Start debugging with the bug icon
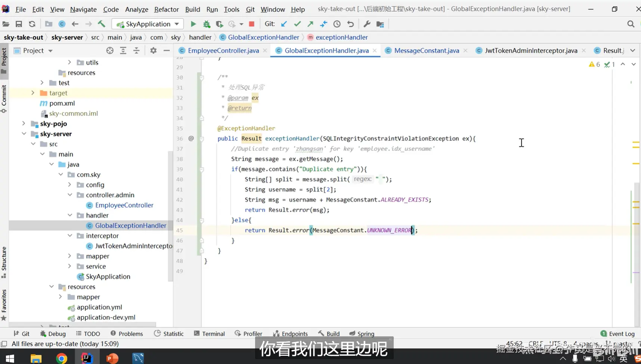641x364 pixels. (x=207, y=24)
